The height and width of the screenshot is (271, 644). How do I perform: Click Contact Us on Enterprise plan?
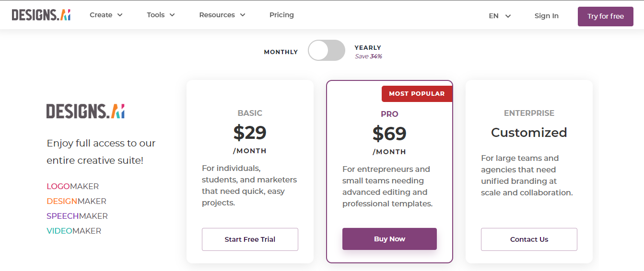point(529,239)
